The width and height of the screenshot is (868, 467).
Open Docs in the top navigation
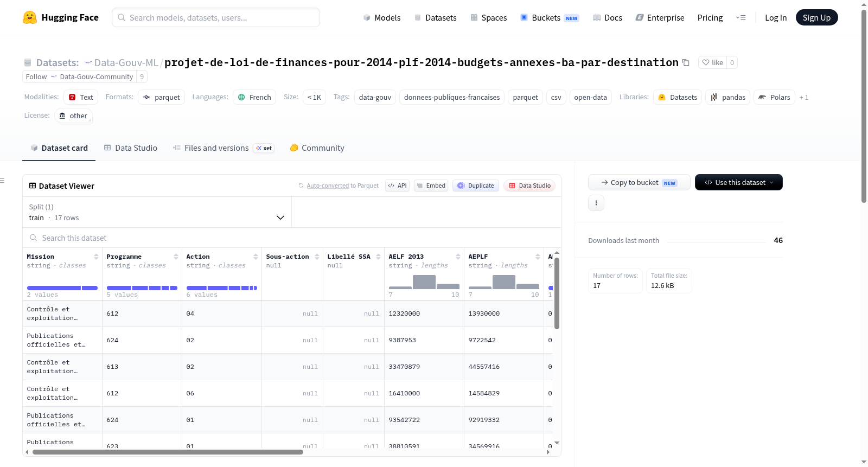[607, 17]
